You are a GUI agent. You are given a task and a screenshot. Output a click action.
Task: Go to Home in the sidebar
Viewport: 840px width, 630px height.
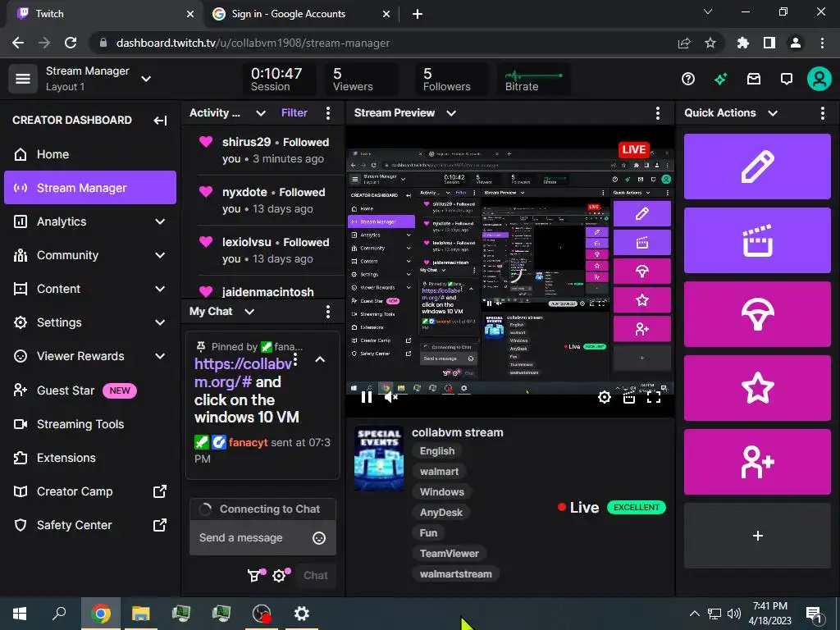(89, 154)
